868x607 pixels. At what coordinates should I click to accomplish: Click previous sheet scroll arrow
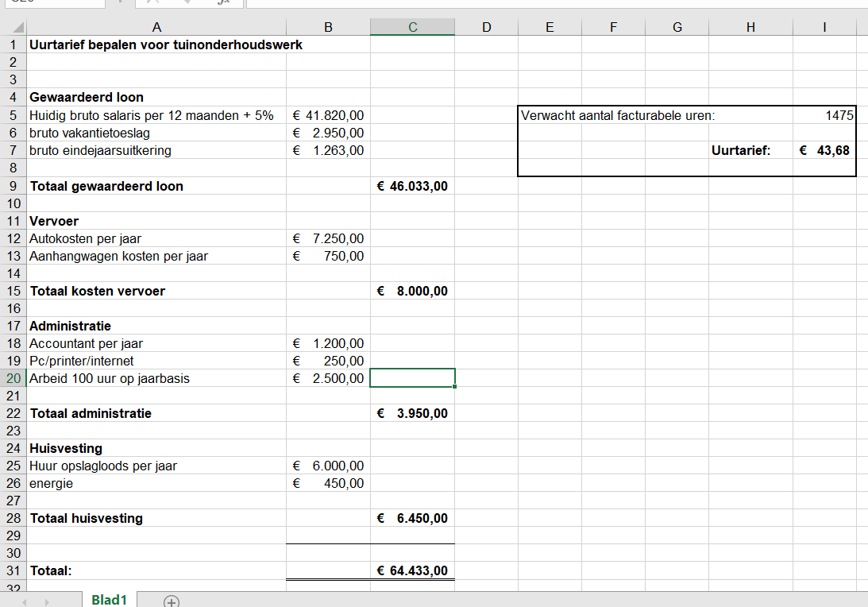point(24,601)
